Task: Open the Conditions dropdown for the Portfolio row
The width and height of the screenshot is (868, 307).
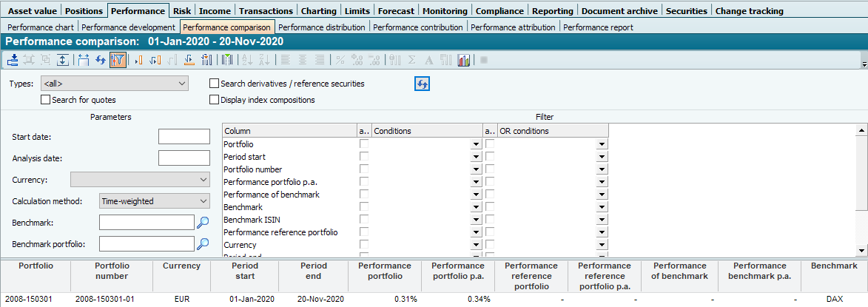Action: click(476, 145)
